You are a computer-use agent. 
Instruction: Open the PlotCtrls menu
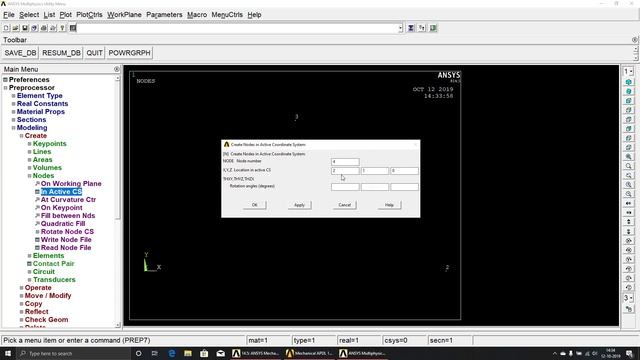point(89,15)
